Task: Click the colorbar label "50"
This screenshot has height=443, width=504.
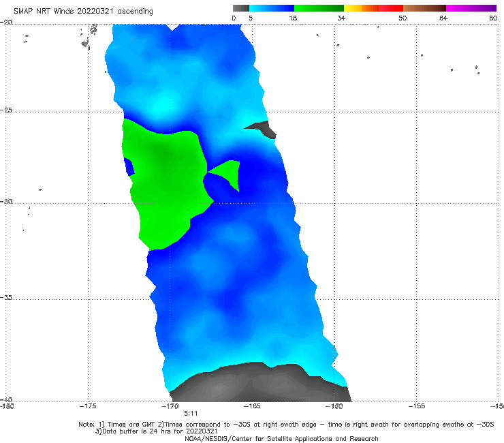Action: (x=403, y=18)
